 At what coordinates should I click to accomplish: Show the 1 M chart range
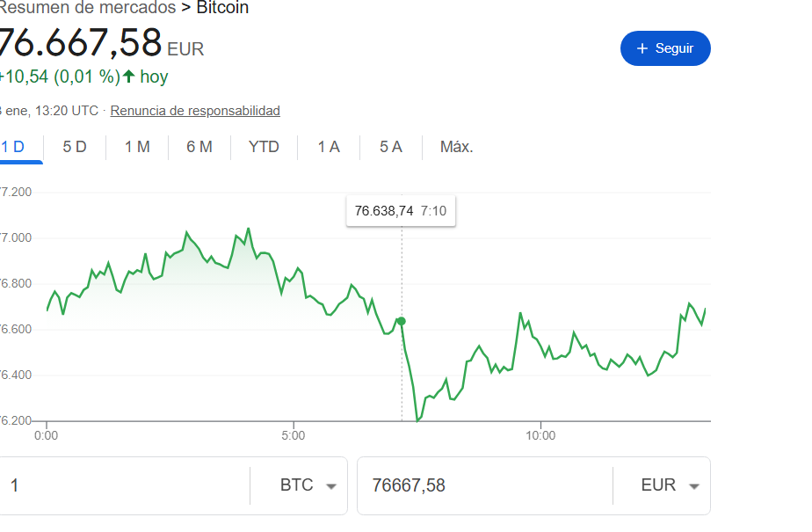tap(137, 147)
